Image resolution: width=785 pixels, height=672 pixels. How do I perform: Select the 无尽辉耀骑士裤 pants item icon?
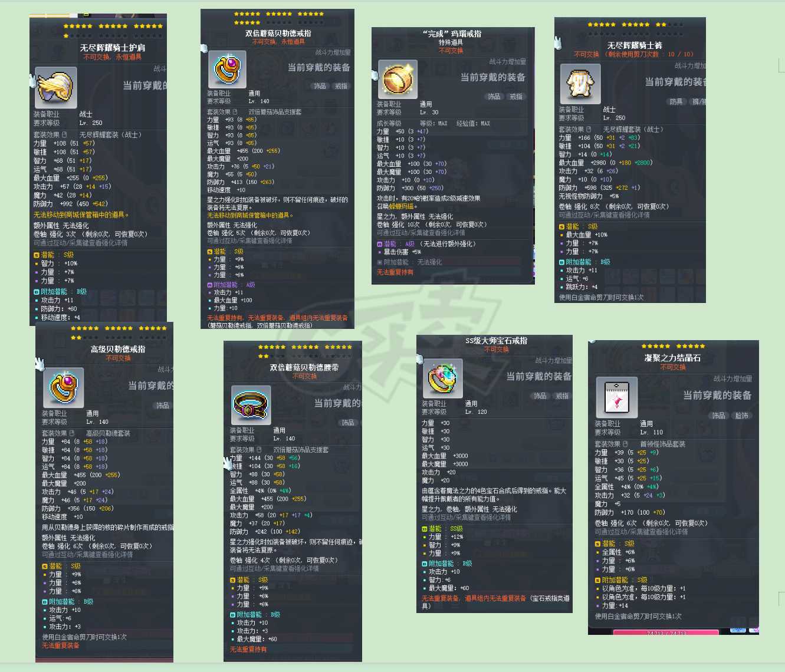(580, 84)
